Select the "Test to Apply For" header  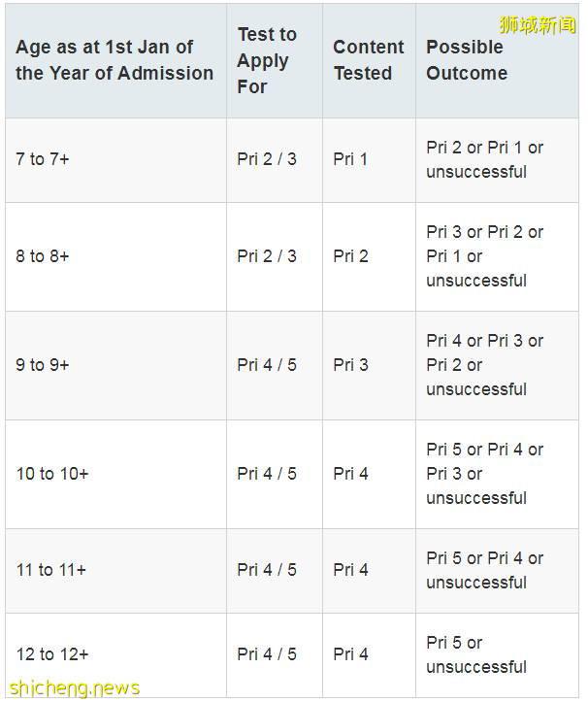point(267,60)
